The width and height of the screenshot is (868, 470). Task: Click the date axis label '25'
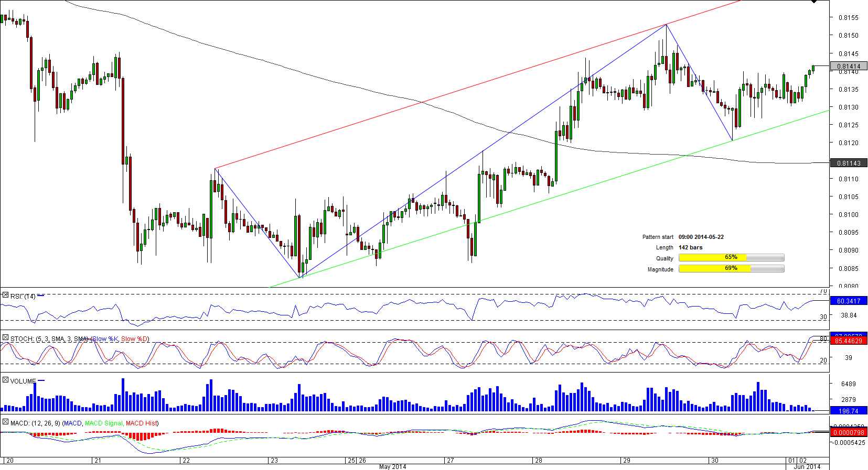[x=351, y=461]
